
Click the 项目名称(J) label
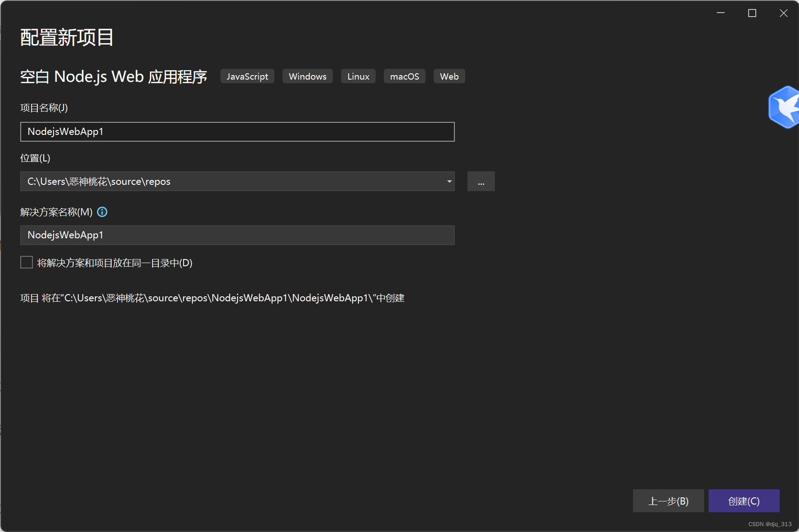(44, 108)
